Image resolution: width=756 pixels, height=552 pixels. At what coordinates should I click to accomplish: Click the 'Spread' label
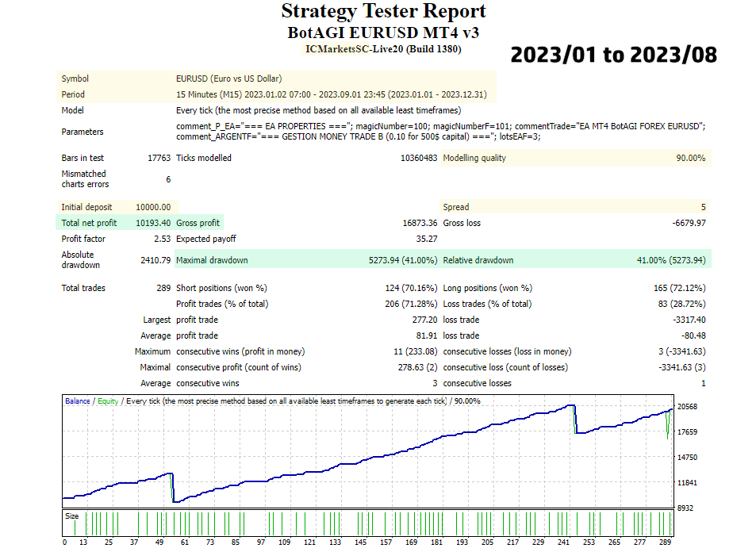pos(456,207)
